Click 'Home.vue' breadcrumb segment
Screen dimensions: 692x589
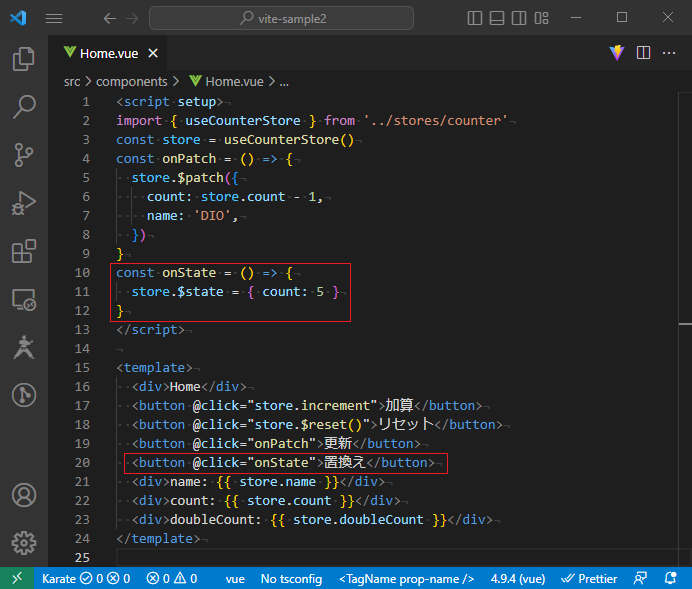coord(234,82)
